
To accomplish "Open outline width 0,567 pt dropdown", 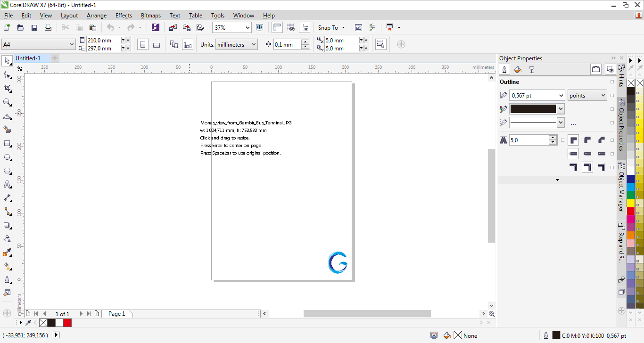I will pyautogui.click(x=561, y=96).
